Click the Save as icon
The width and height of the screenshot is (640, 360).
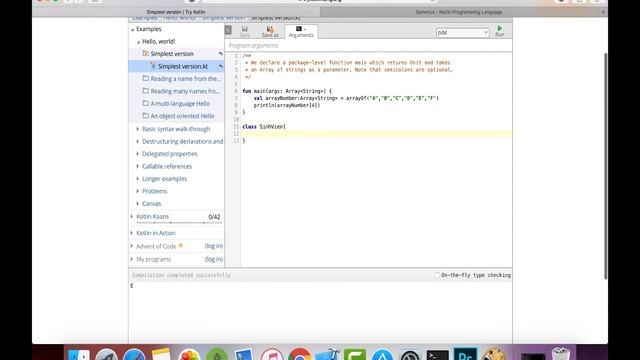[270, 29]
